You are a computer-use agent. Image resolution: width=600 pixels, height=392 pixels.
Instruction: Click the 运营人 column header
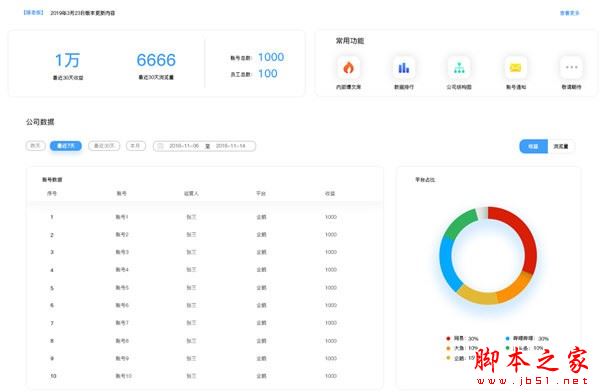tap(191, 194)
